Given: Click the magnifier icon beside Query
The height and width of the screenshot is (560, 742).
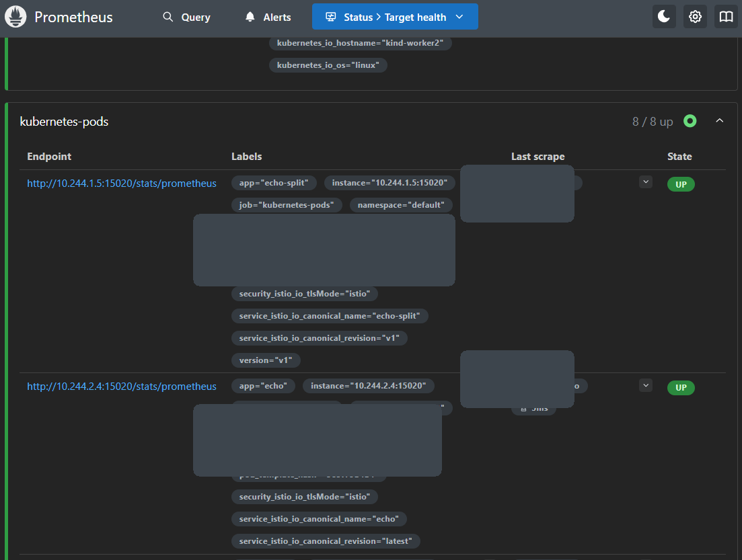Looking at the screenshot, I should coord(168,17).
